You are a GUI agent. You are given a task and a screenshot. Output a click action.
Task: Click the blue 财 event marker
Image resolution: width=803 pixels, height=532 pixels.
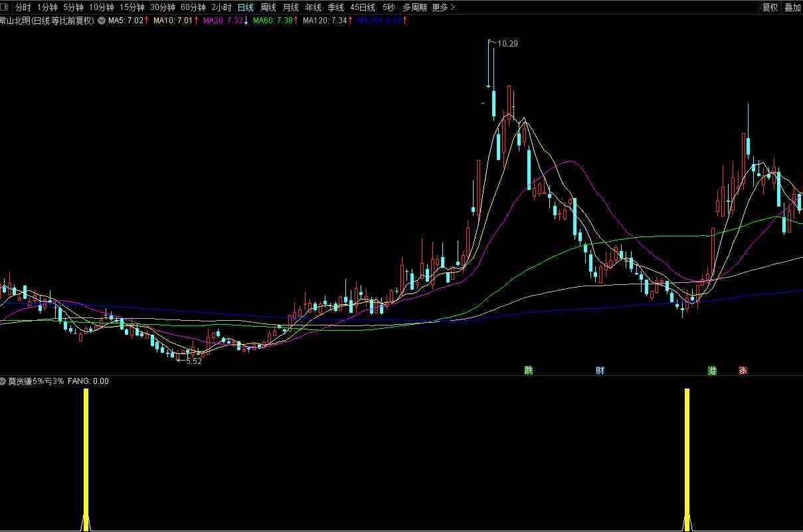point(600,371)
